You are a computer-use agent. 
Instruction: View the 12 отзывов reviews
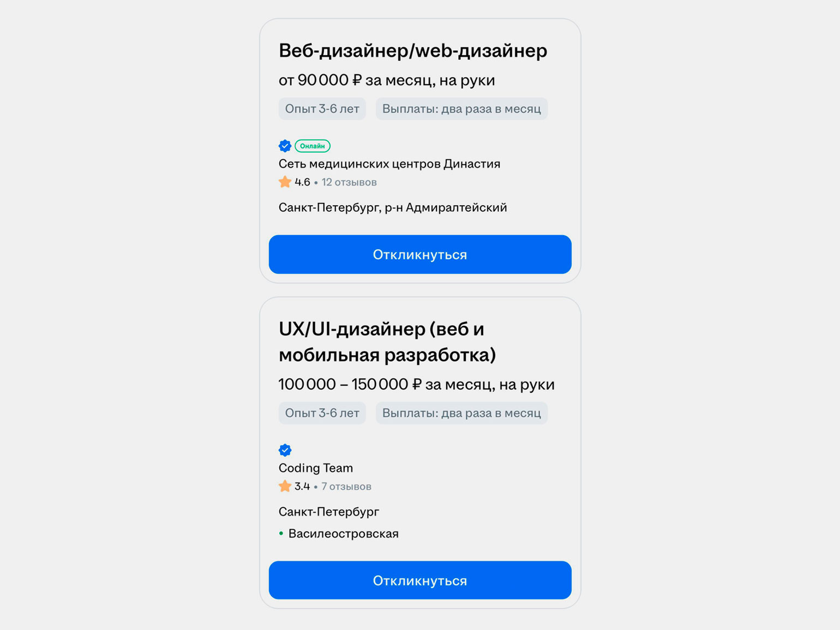[349, 182]
